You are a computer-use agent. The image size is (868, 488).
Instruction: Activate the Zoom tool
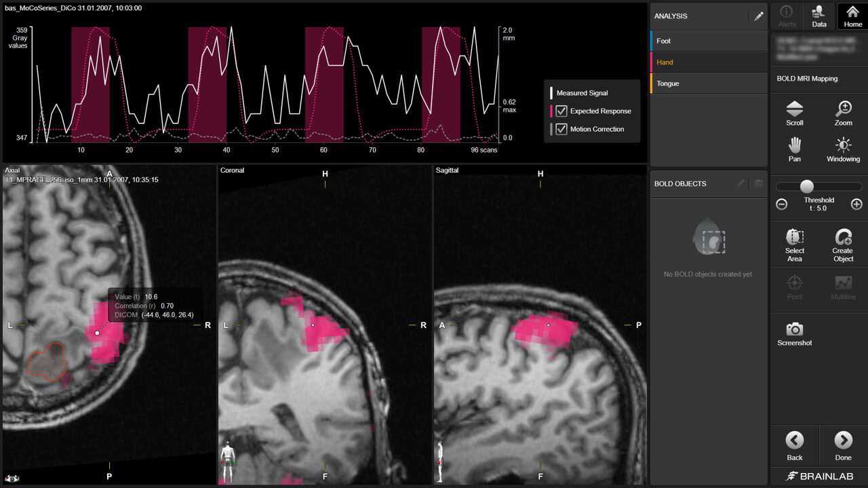(843, 111)
